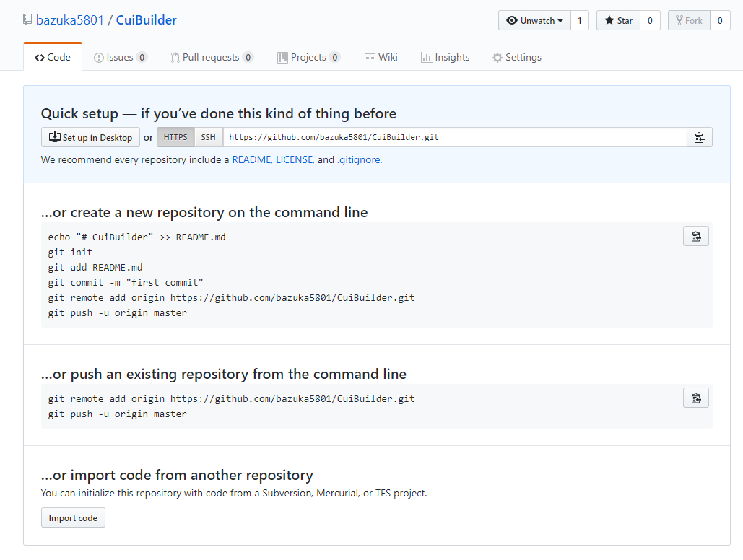
Task: Switch to the Issues tab
Action: (x=121, y=57)
